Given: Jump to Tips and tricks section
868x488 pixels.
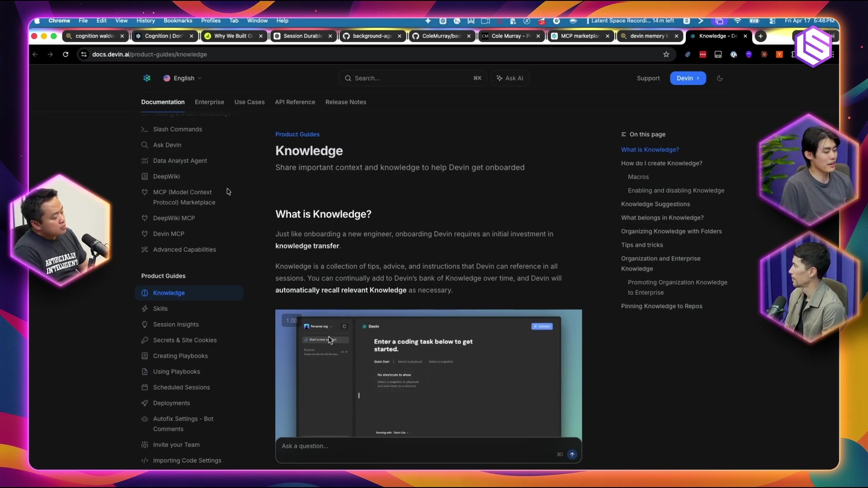Looking at the screenshot, I should [x=642, y=244].
